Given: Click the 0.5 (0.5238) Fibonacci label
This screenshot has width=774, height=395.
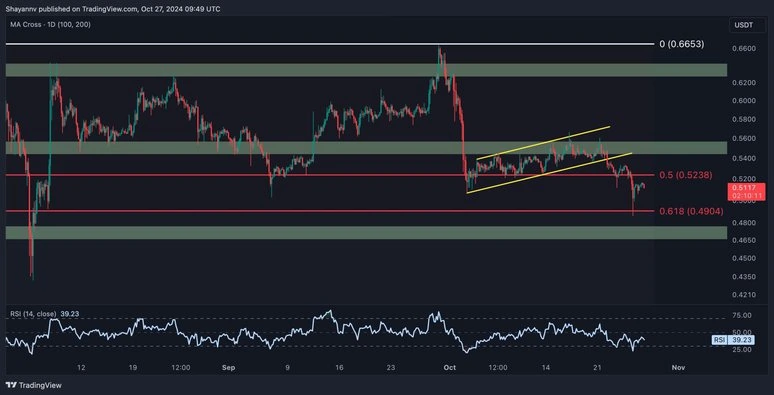Looking at the screenshot, I should pyautogui.click(x=685, y=175).
